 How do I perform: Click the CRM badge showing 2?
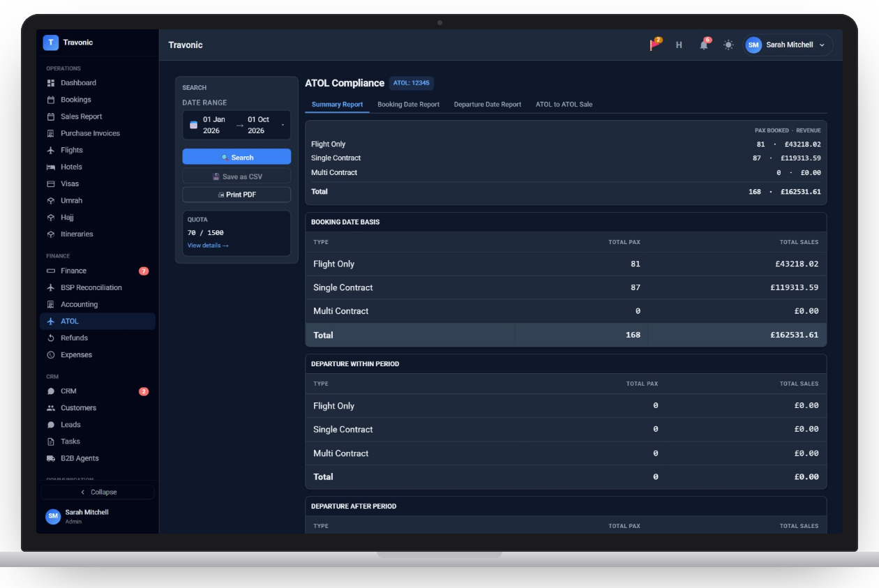[x=144, y=391]
